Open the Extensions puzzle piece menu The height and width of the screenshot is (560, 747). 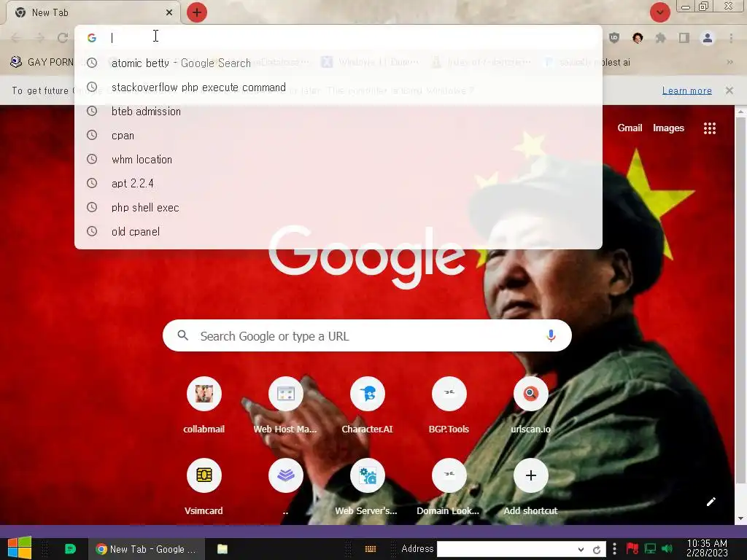tap(660, 38)
